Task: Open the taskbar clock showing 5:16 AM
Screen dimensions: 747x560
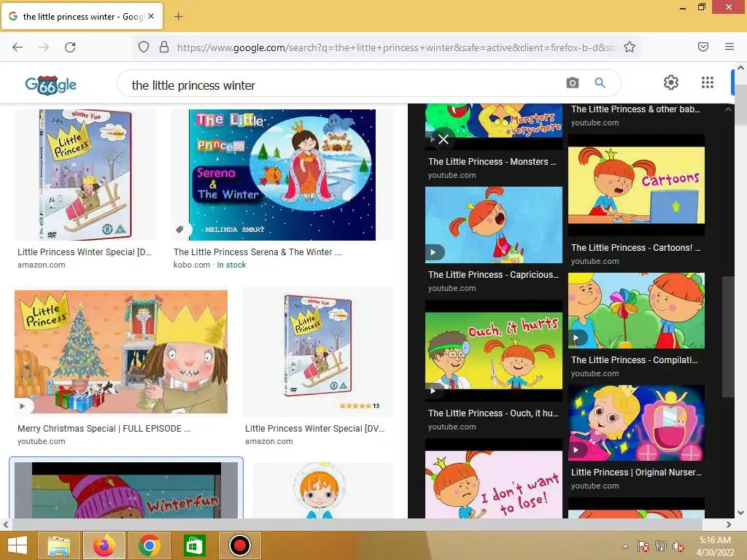Action: (x=715, y=546)
